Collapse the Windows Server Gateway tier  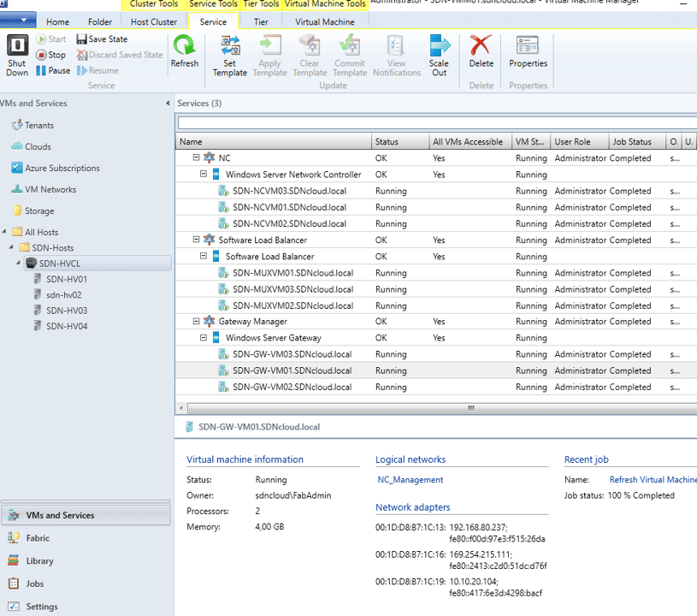pos(204,337)
